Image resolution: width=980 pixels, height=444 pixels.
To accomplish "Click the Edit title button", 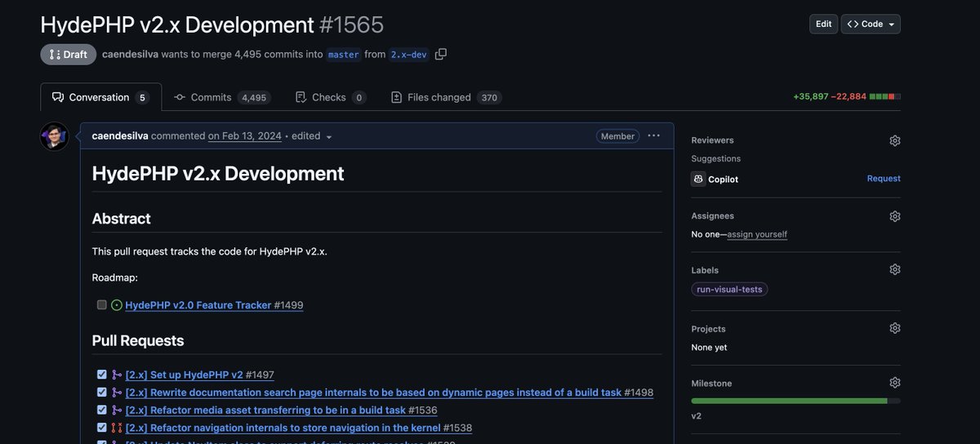I will coord(823,24).
